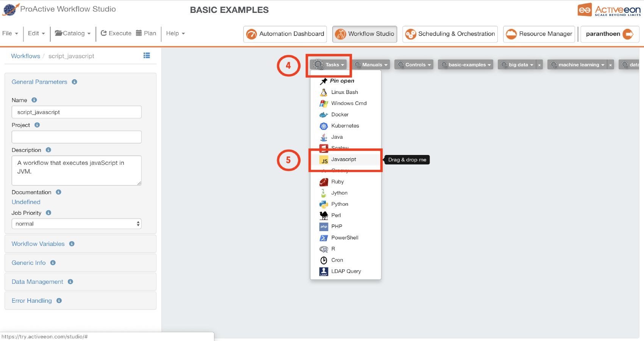Image resolution: width=644 pixels, height=341 pixels.
Task: Click the logout arrow icon next to paranthoen
Action: coord(628,34)
